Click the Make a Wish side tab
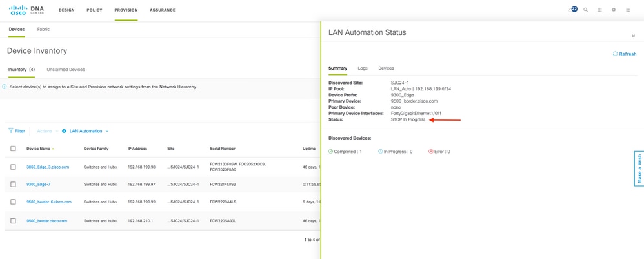Viewport: 644px width, 259px height. click(x=639, y=169)
